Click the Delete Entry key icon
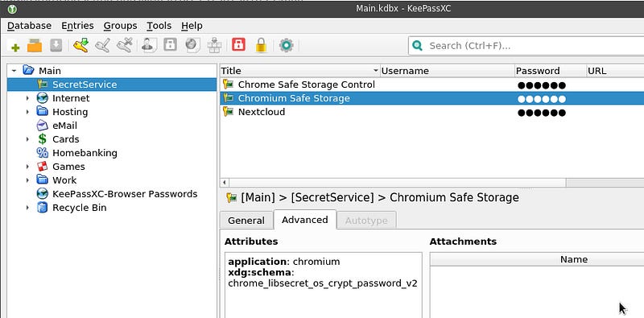The width and height of the screenshot is (644, 318). (x=125, y=45)
